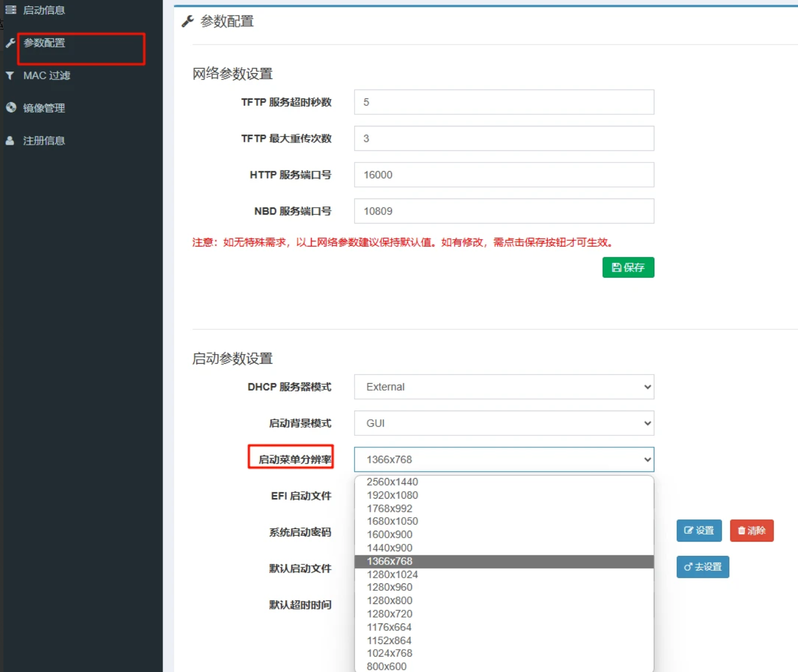This screenshot has width=798, height=672.
Task: Click the DHCP 服务器模式 label
Action: coord(289,387)
